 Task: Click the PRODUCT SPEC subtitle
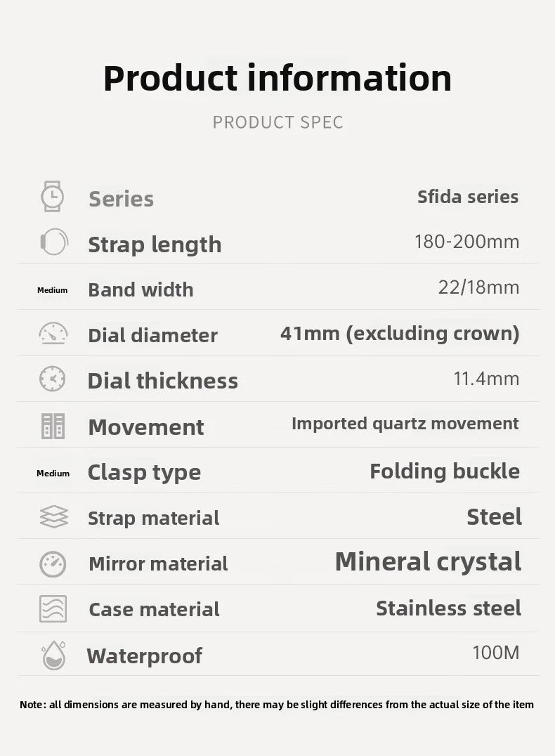tap(278, 122)
